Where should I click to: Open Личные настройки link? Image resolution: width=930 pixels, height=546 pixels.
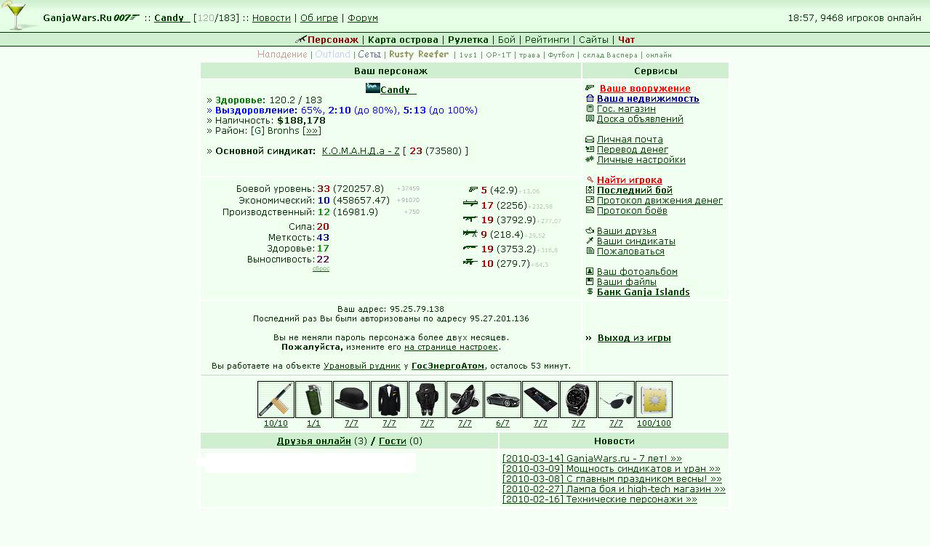641,159
